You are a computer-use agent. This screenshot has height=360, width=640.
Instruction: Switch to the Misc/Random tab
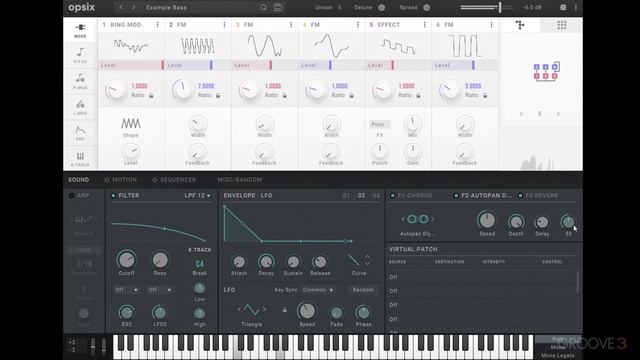click(x=240, y=180)
